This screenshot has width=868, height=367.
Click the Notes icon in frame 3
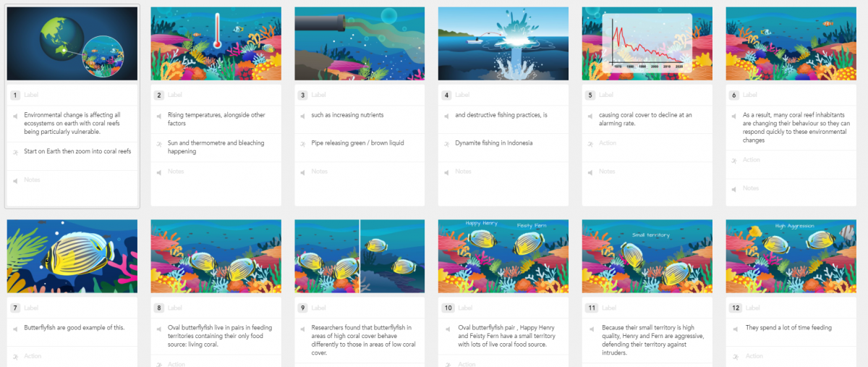click(x=302, y=172)
